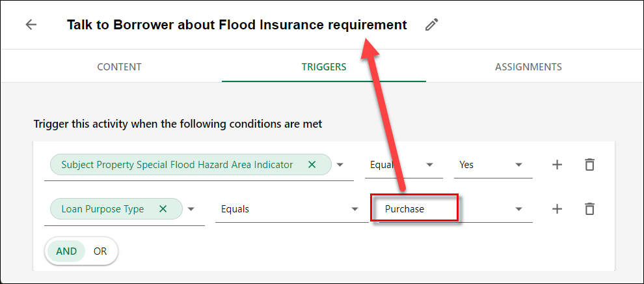Click the pencil icon to edit title
Image resolution: width=644 pixels, height=284 pixels.
click(x=432, y=25)
